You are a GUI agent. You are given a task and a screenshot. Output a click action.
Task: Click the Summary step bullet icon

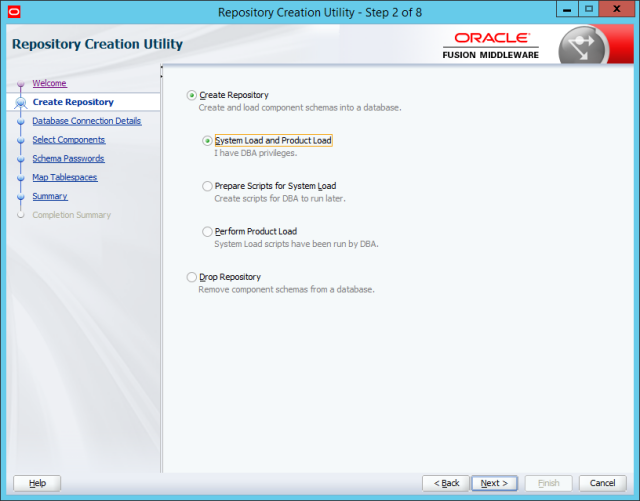click(21, 196)
